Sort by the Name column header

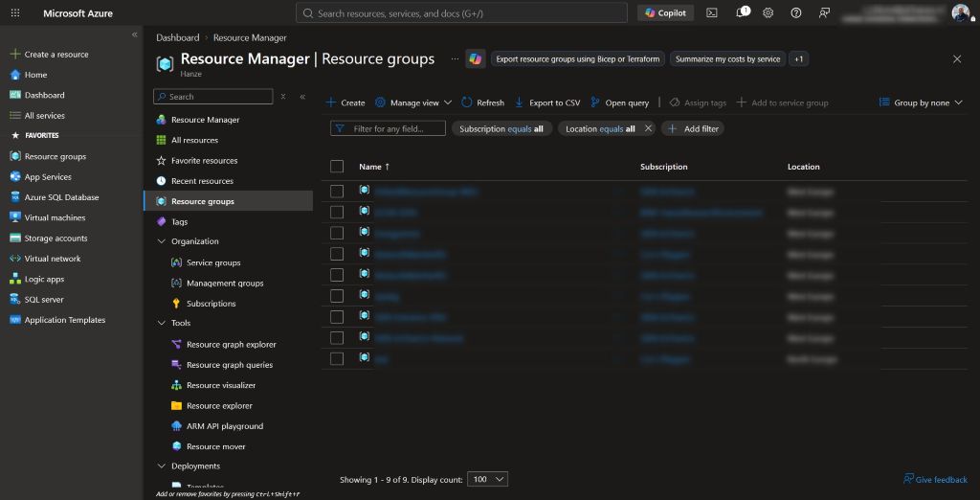(x=374, y=167)
